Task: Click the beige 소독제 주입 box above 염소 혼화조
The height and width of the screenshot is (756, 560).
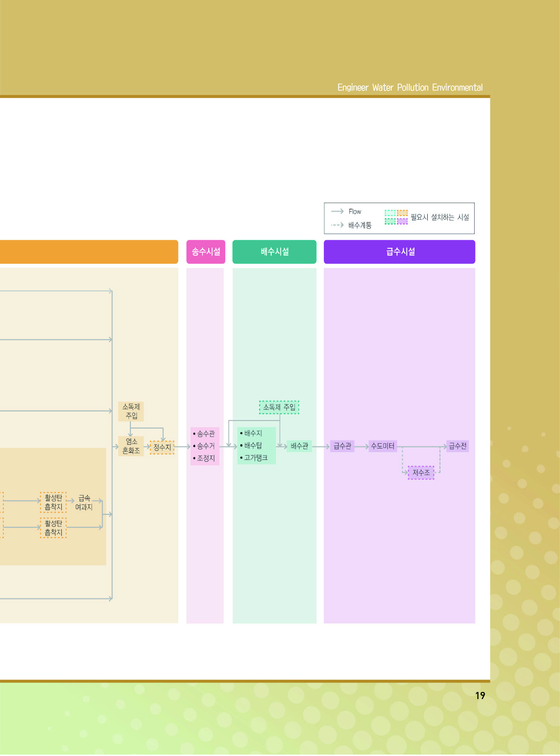Action: pos(131,411)
